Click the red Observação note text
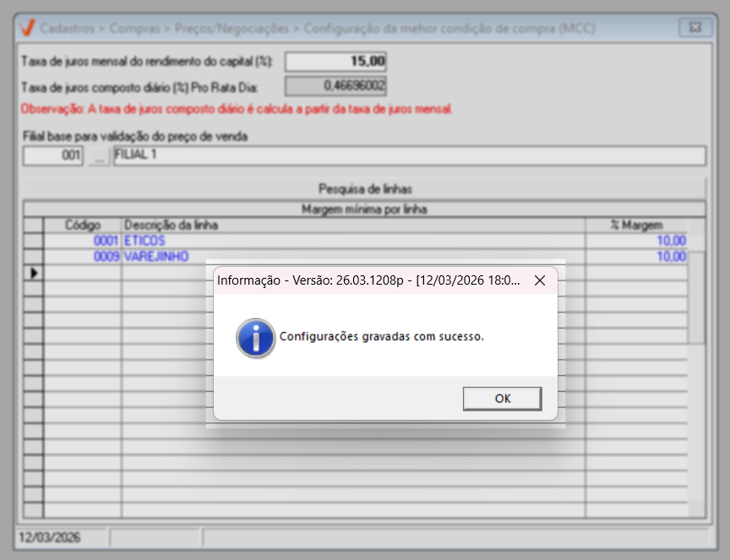Viewport: 730px width, 560px height. [237, 109]
